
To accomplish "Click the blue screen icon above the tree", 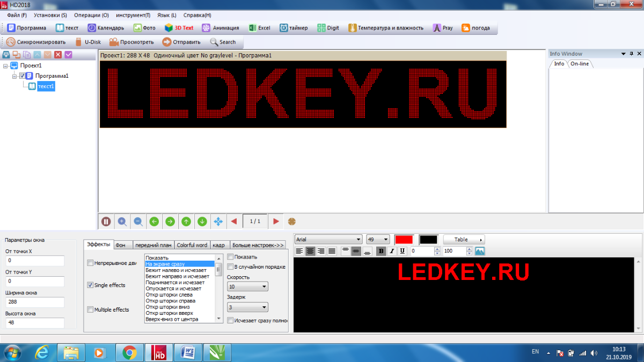I will coord(6,55).
